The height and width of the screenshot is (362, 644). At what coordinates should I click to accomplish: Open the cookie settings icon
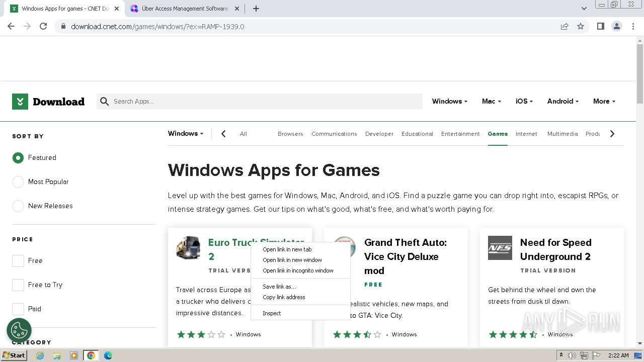(x=19, y=330)
